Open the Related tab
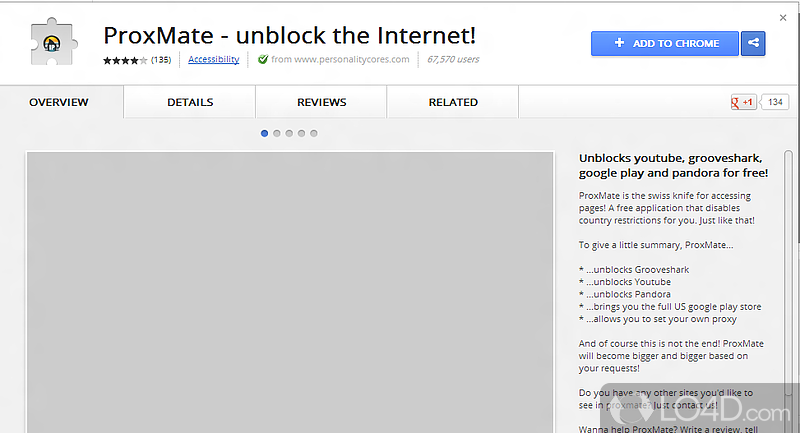The image size is (800, 433). pyautogui.click(x=453, y=102)
